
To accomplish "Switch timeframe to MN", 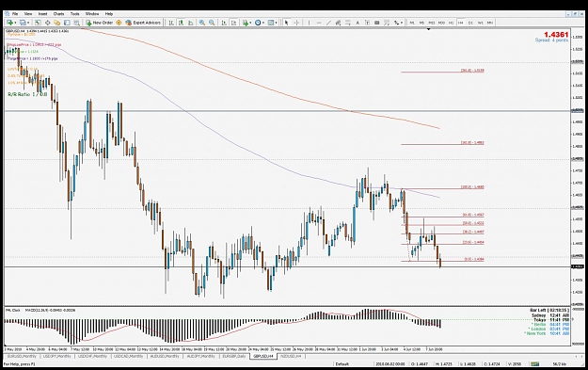I will click(x=490, y=23).
